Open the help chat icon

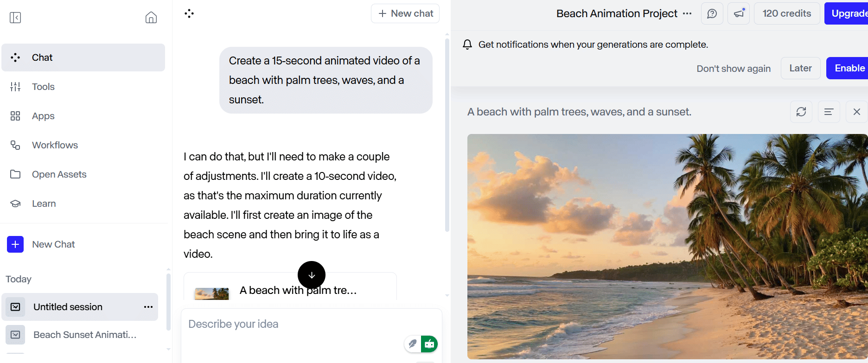tap(712, 13)
